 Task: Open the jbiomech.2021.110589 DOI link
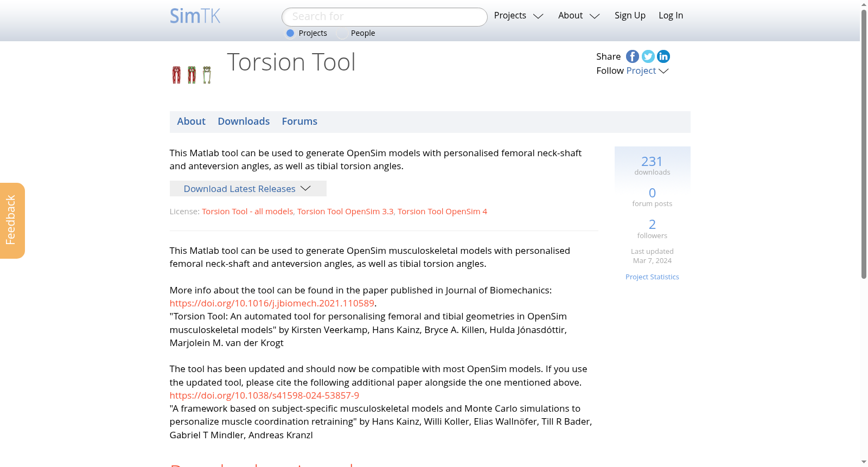tap(272, 303)
